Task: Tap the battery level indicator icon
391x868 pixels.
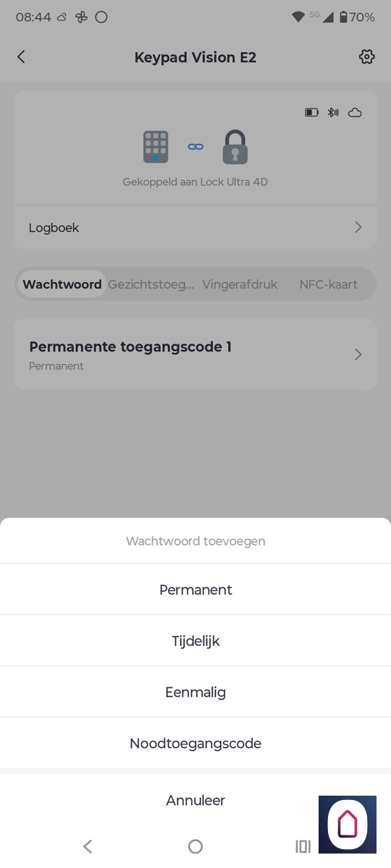Action: point(311,113)
